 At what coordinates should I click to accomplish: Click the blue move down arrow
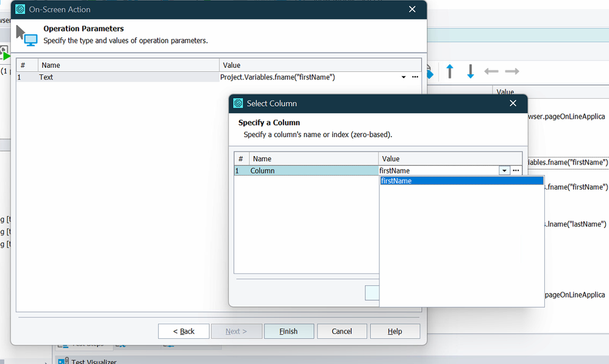[x=470, y=71]
